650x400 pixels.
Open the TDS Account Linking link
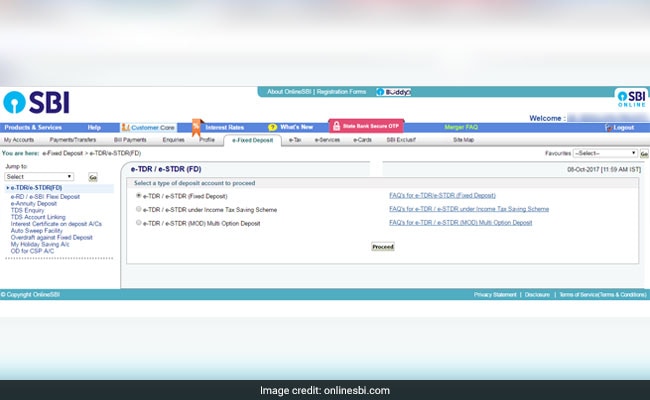(x=38, y=217)
